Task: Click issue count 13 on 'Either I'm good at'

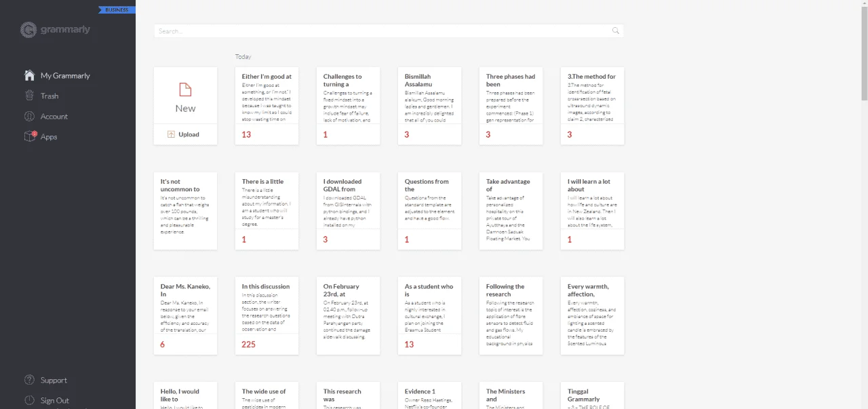Action: [x=246, y=134]
